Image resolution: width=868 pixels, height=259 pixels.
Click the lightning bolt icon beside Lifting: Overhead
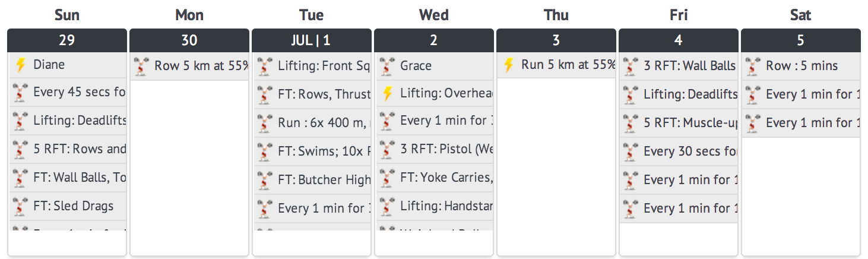coord(387,94)
